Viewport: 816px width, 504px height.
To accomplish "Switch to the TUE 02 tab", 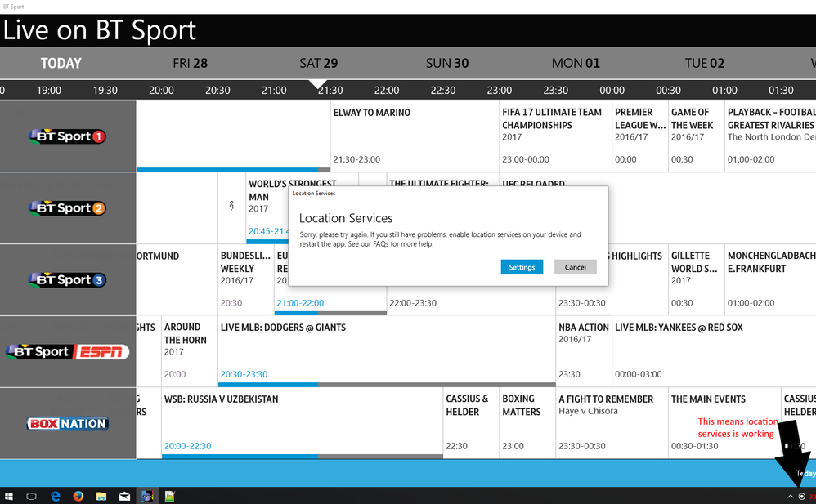I will pos(704,64).
